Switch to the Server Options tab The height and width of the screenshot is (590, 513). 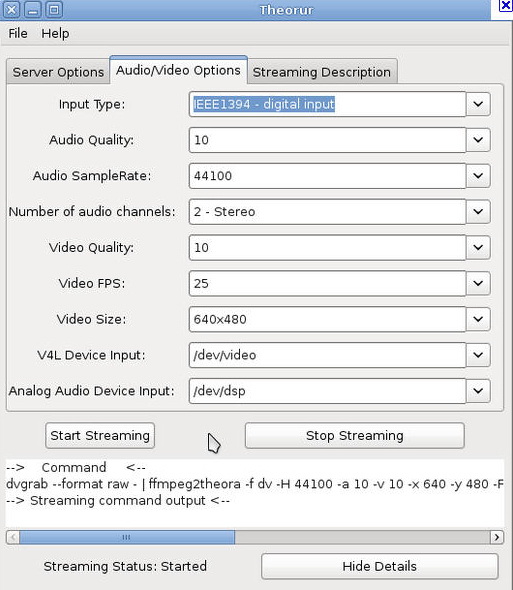pyautogui.click(x=58, y=71)
